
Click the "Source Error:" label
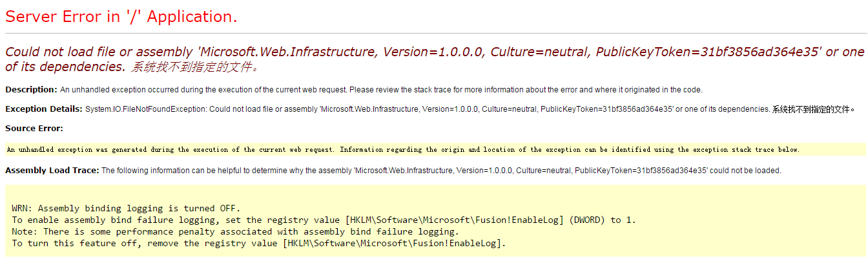(x=34, y=129)
